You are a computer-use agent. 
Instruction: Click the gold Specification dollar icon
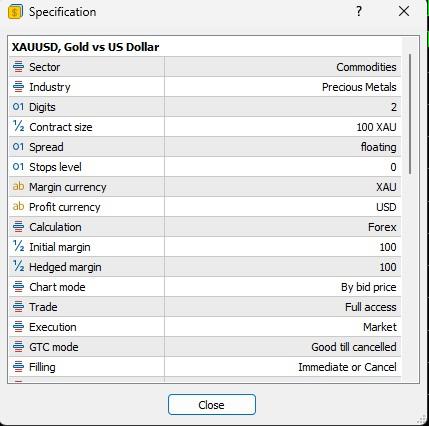[x=15, y=13]
